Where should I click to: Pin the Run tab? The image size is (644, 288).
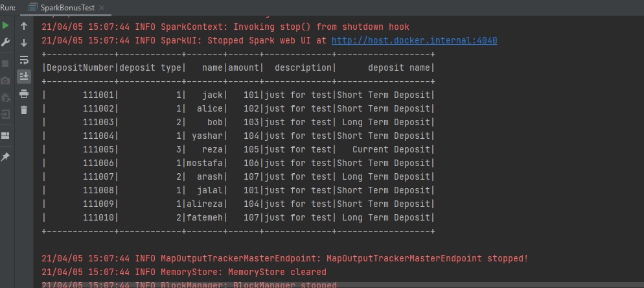(6, 157)
